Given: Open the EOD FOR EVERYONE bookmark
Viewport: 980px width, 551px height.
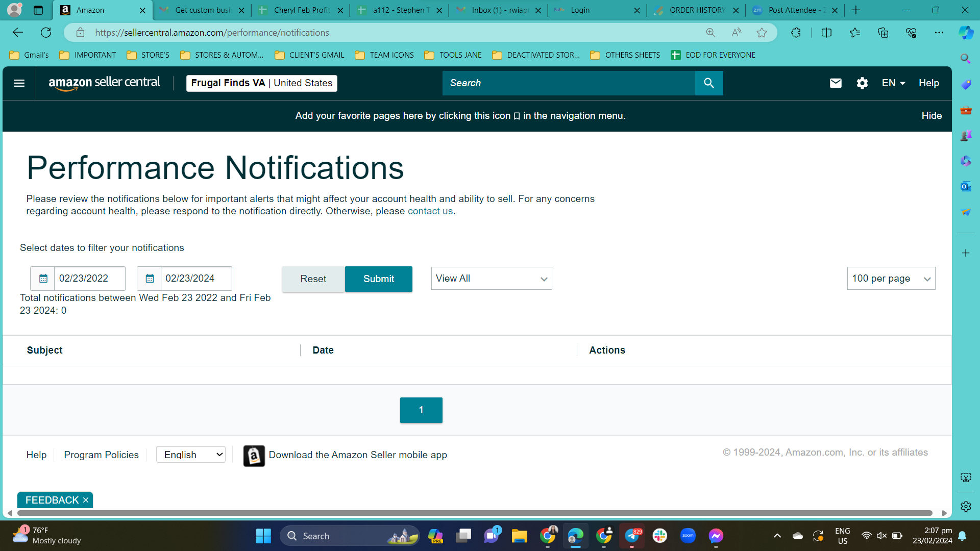Looking at the screenshot, I should pyautogui.click(x=713, y=55).
